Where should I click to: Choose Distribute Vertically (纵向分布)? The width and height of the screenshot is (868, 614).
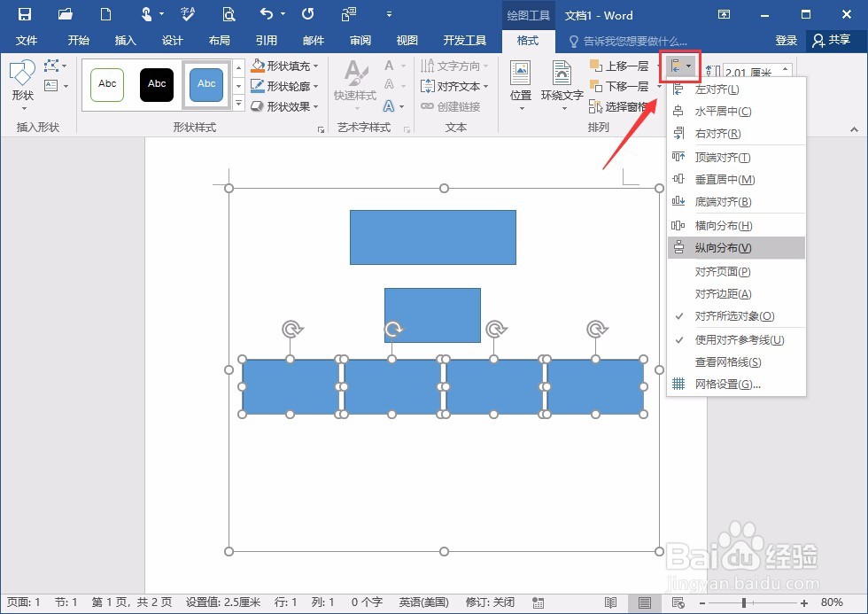(x=736, y=247)
